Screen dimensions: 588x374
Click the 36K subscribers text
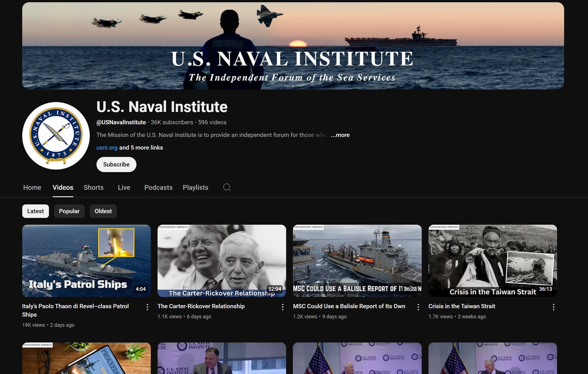pyautogui.click(x=172, y=122)
